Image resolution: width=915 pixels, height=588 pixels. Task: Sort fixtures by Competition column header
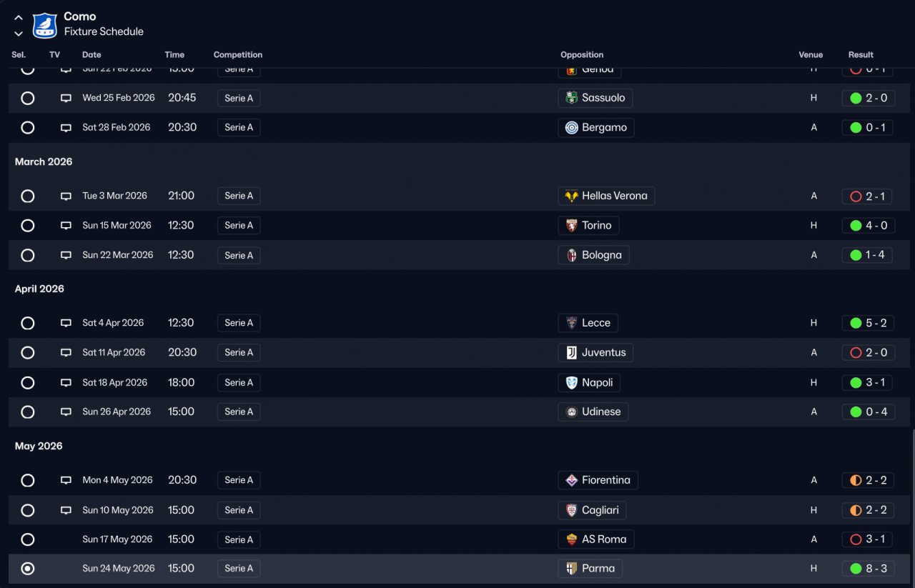point(237,55)
